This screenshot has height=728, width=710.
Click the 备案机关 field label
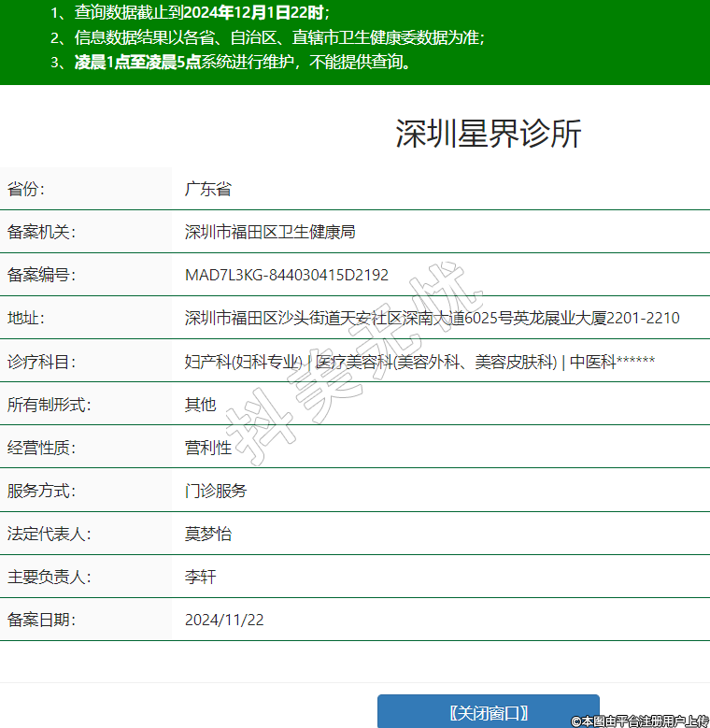click(x=40, y=232)
